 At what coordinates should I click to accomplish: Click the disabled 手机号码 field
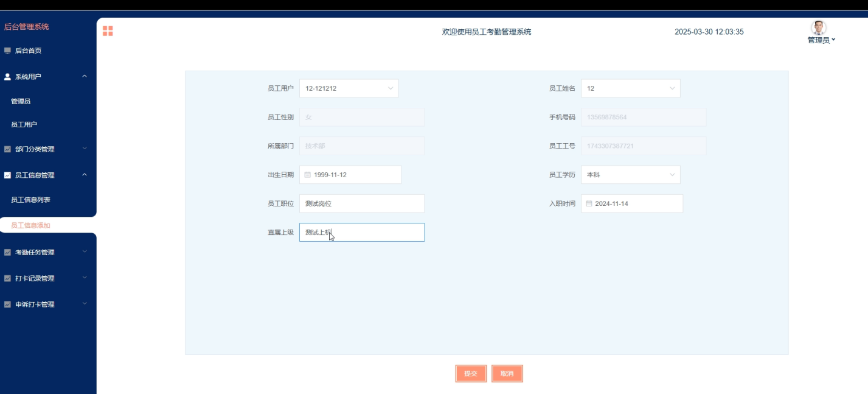coord(644,117)
